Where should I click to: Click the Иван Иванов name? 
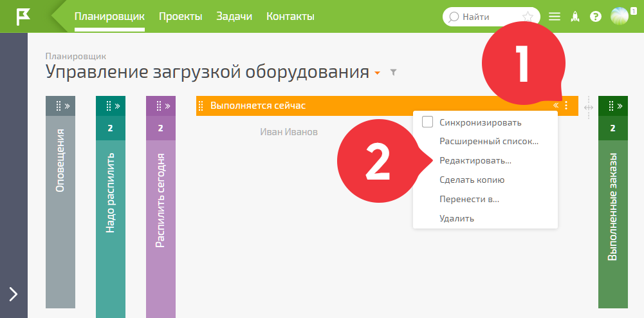(x=289, y=132)
